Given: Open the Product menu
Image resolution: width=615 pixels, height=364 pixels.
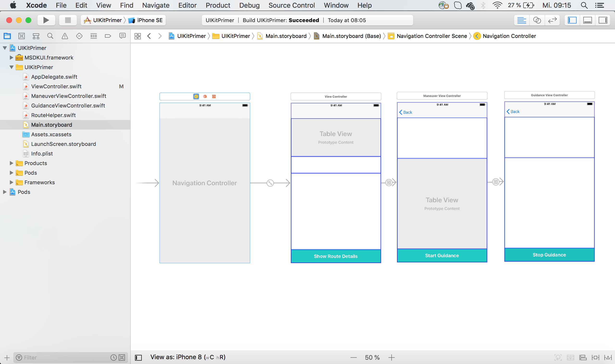Looking at the screenshot, I should pyautogui.click(x=218, y=5).
